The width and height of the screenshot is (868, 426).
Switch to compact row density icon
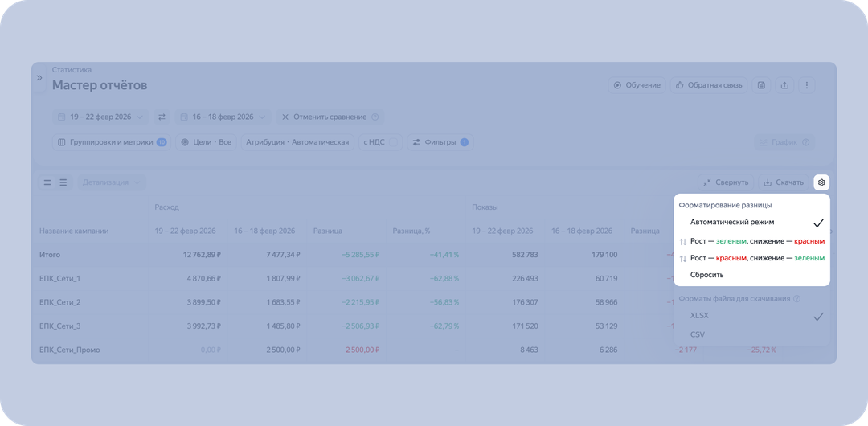(47, 182)
